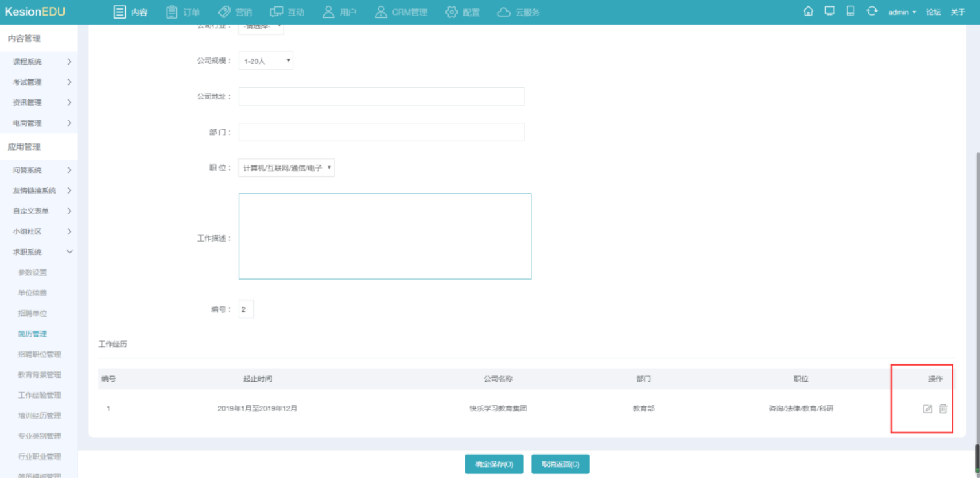The image size is (980, 478).
Task: Click into the 公司地址 input field
Action: pos(381,96)
